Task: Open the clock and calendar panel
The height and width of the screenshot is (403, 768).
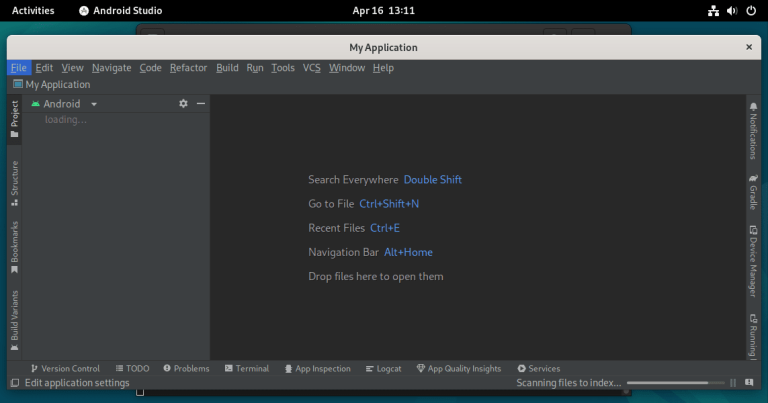Action: [384, 10]
